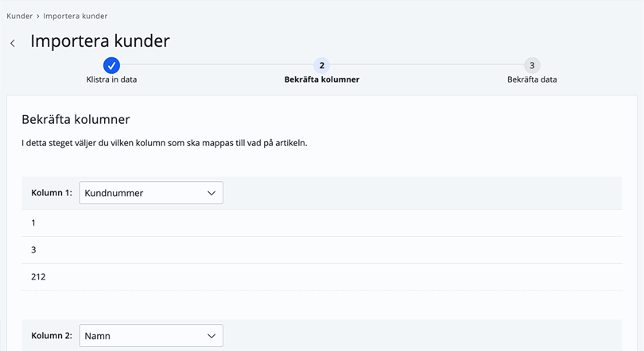Click the Importera kunder breadcrumb item
The height and width of the screenshot is (351, 644).
[76, 16]
